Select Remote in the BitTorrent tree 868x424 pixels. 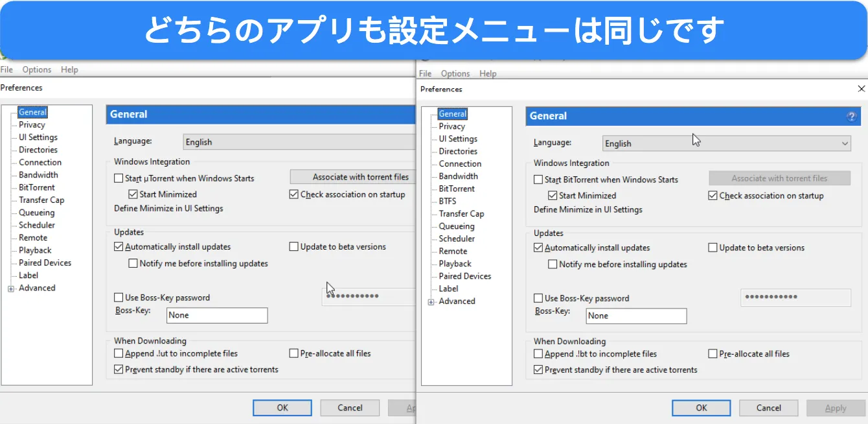453,251
